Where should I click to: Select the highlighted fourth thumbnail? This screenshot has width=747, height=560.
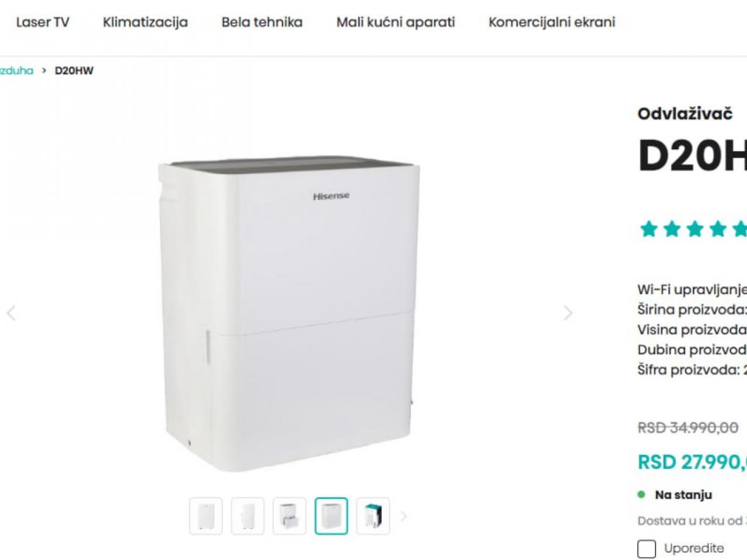pyautogui.click(x=331, y=516)
